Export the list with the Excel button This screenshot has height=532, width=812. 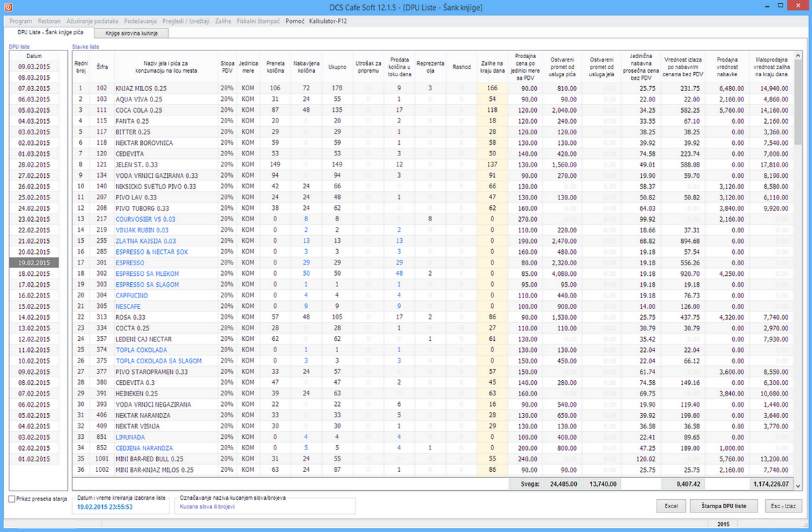671,506
